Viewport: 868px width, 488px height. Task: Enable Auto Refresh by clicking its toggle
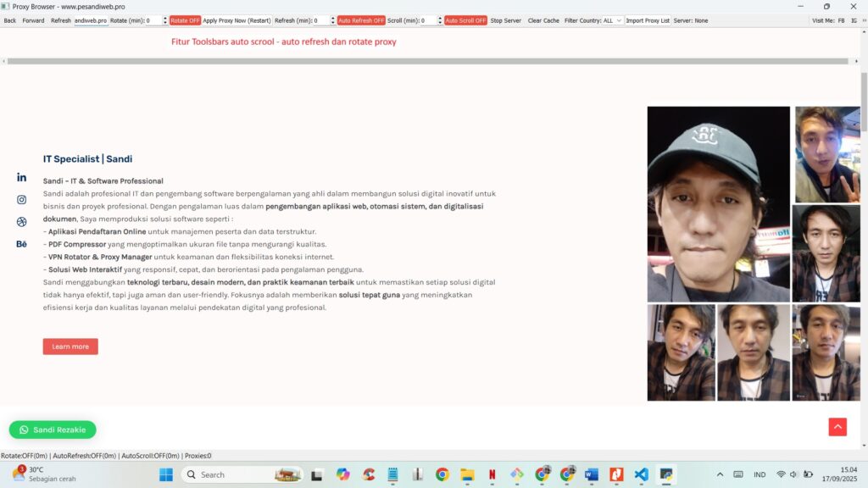tap(361, 19)
